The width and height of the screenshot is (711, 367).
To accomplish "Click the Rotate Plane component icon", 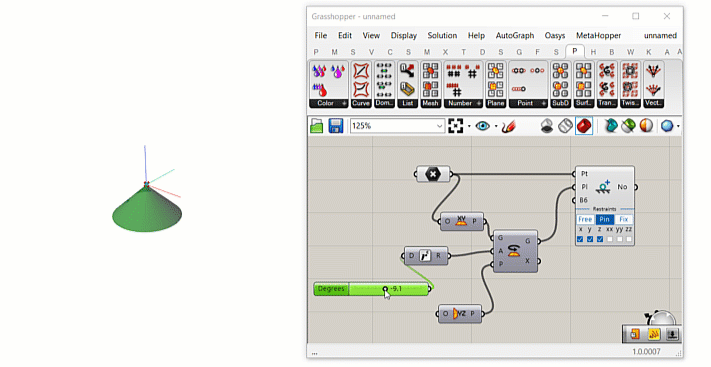I will (x=514, y=250).
